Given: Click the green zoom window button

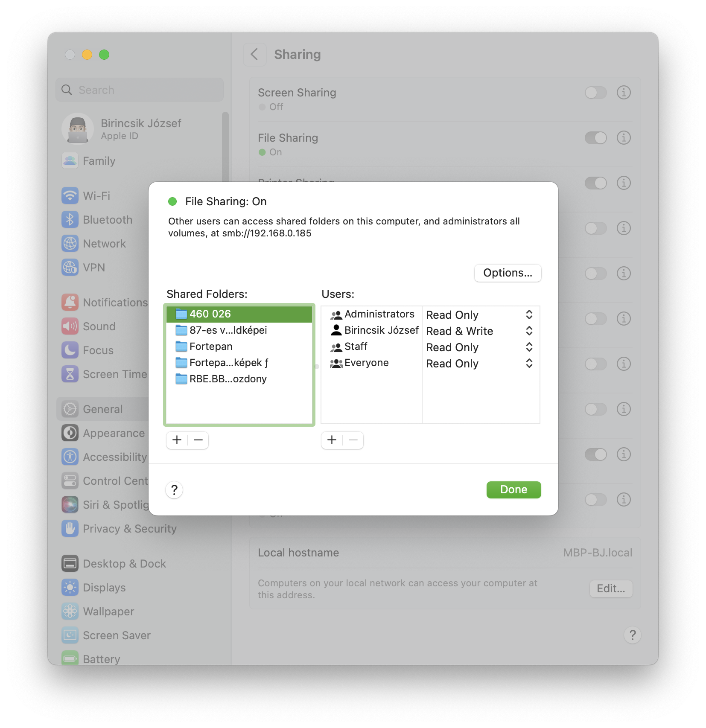Looking at the screenshot, I should point(104,55).
